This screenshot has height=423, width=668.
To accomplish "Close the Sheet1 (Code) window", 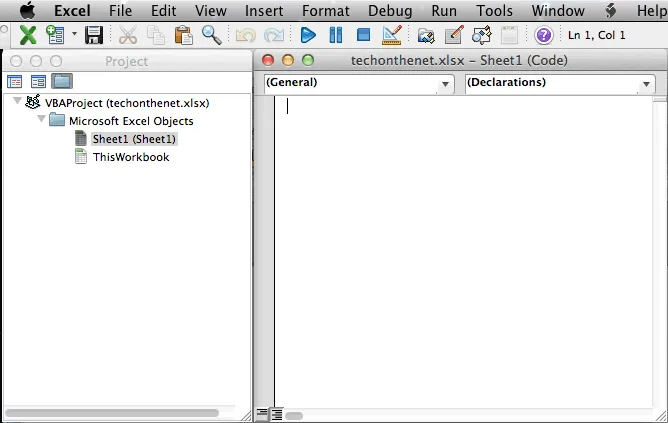I will (x=268, y=60).
